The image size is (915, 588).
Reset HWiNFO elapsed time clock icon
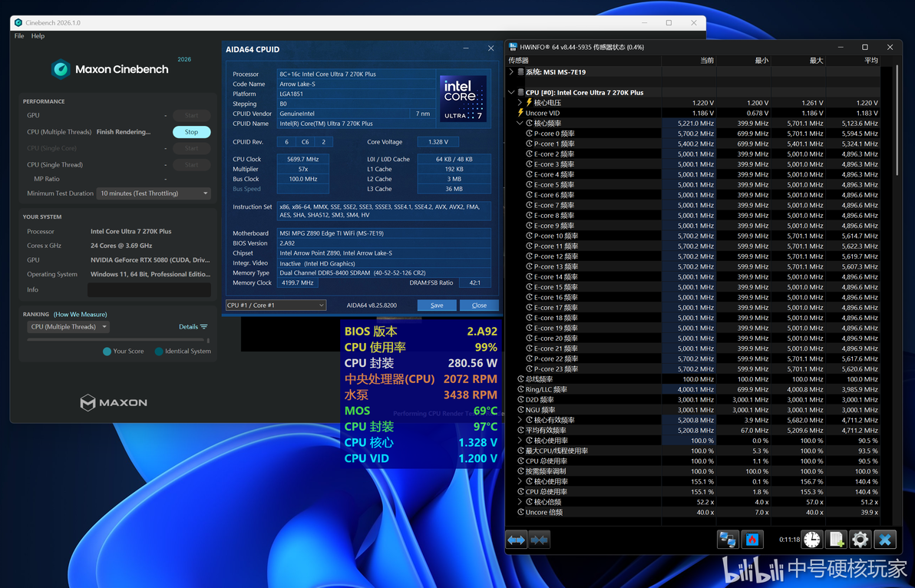[811, 540]
